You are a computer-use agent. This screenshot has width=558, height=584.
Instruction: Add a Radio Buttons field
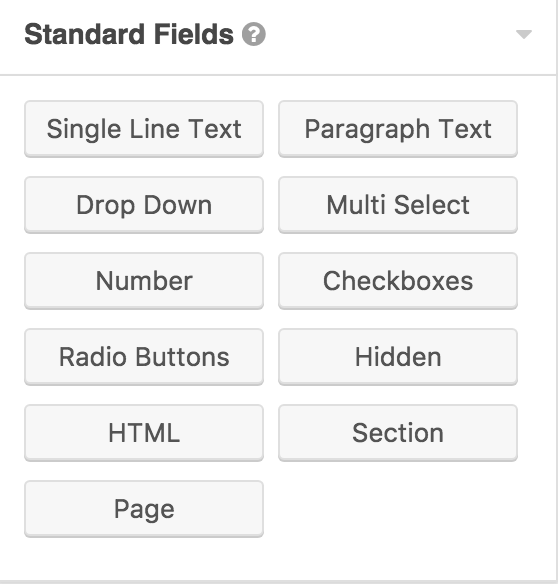point(144,357)
